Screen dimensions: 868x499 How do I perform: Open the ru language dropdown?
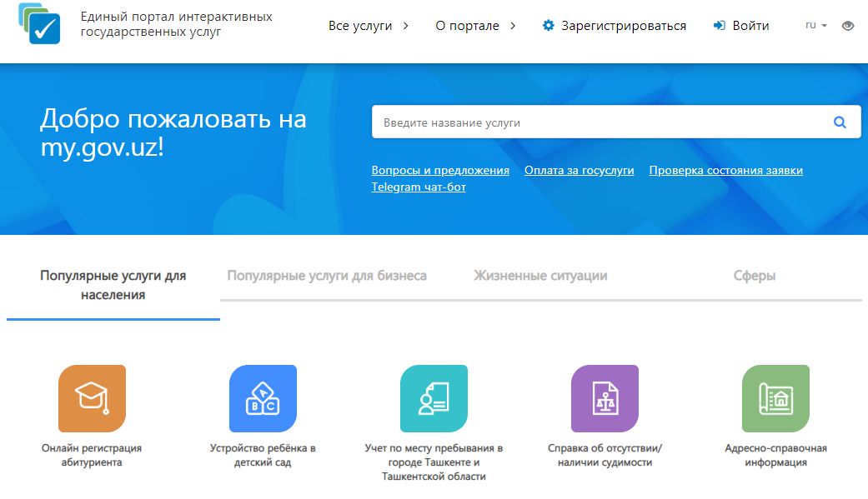816,26
